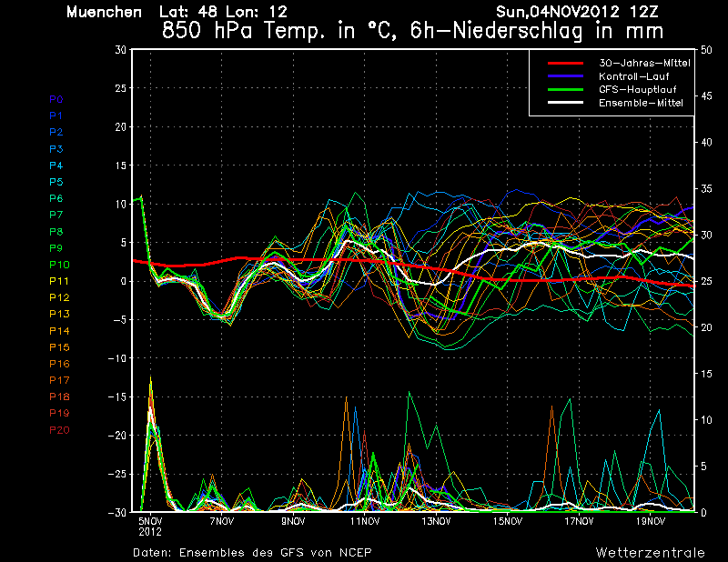Click the '17NOV' x-axis label

click(579, 521)
